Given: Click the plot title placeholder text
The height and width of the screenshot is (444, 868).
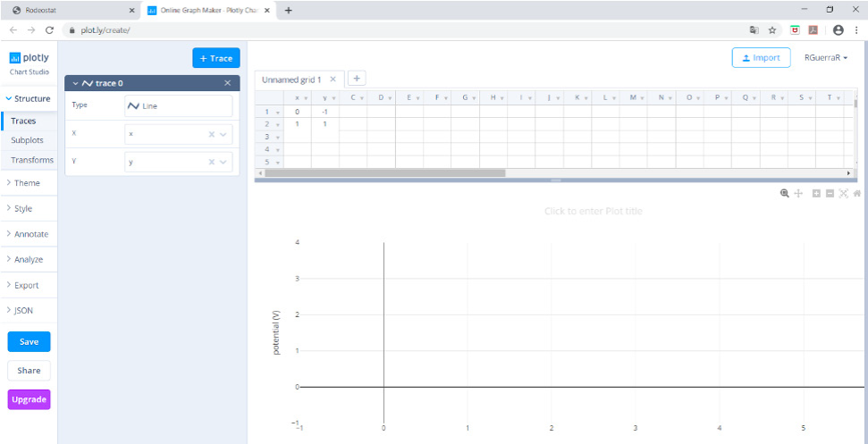Looking at the screenshot, I should [x=593, y=211].
